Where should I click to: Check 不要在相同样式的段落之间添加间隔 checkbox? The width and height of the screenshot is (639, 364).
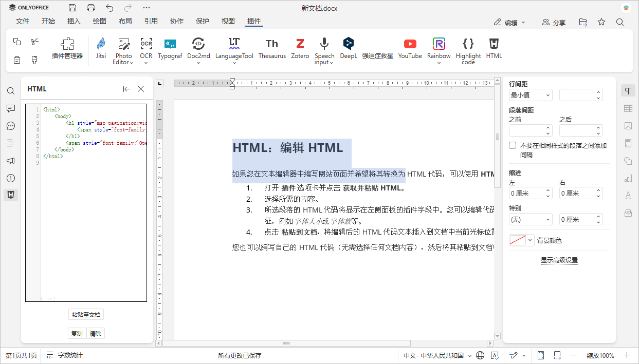point(512,145)
